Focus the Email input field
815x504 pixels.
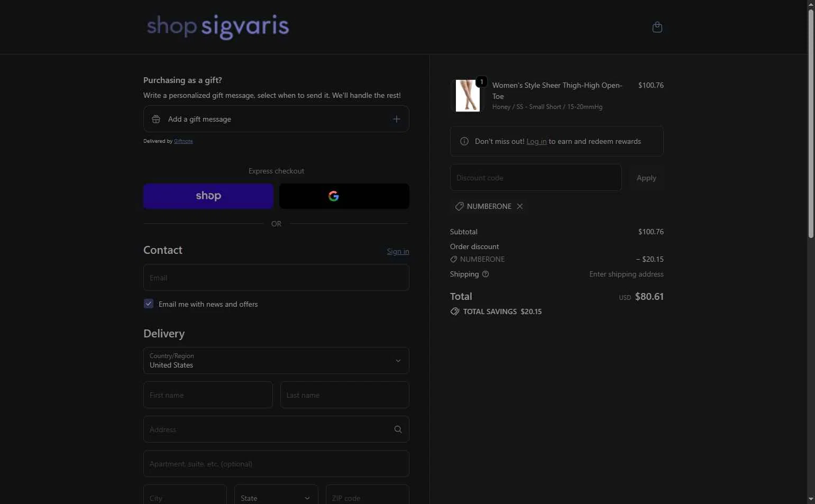pos(276,278)
